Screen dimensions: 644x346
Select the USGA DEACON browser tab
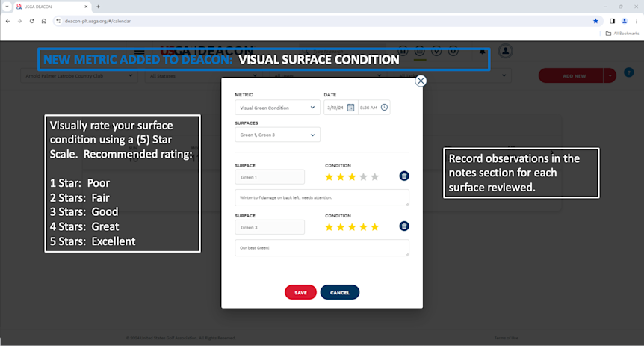pyautogui.click(x=52, y=7)
